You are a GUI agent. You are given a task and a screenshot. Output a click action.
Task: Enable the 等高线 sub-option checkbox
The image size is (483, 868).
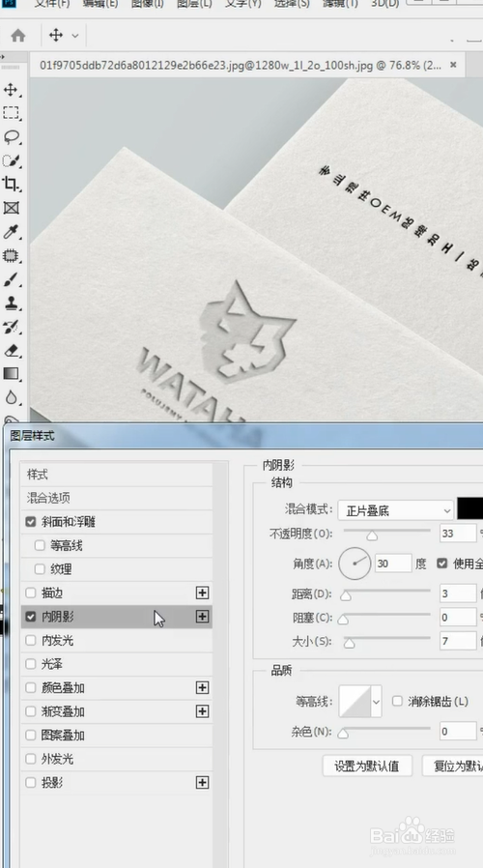(40, 545)
